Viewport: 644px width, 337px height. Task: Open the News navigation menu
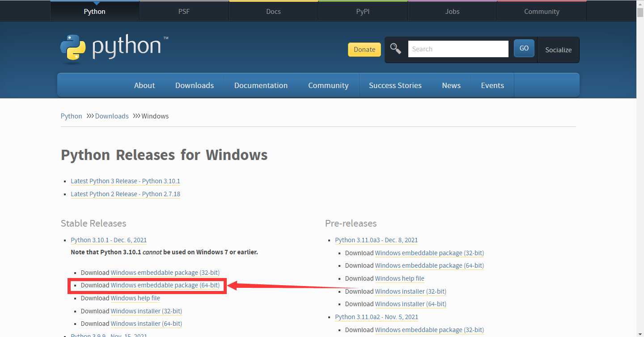coord(451,85)
